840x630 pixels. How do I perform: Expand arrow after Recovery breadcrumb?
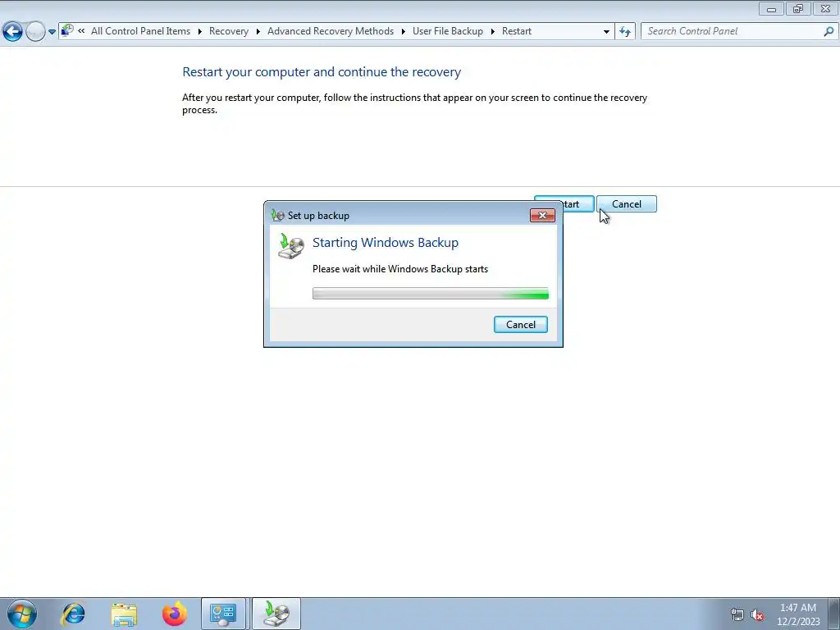(x=258, y=32)
